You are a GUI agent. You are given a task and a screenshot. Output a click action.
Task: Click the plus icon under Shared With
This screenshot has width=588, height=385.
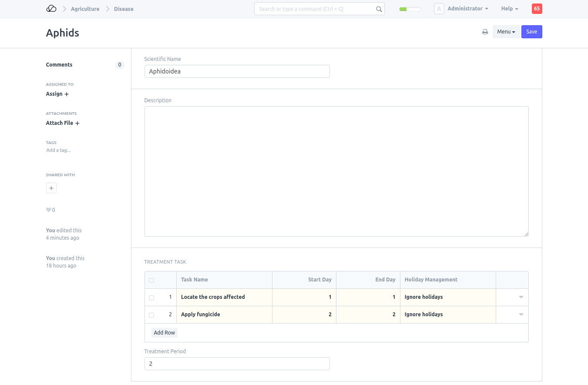pos(51,188)
